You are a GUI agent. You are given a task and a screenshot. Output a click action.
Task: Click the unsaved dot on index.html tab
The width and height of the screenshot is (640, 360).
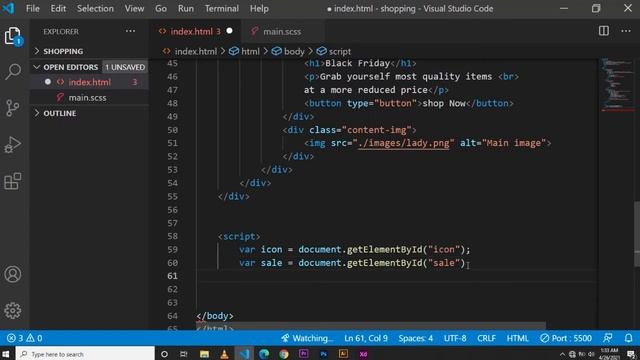click(229, 31)
